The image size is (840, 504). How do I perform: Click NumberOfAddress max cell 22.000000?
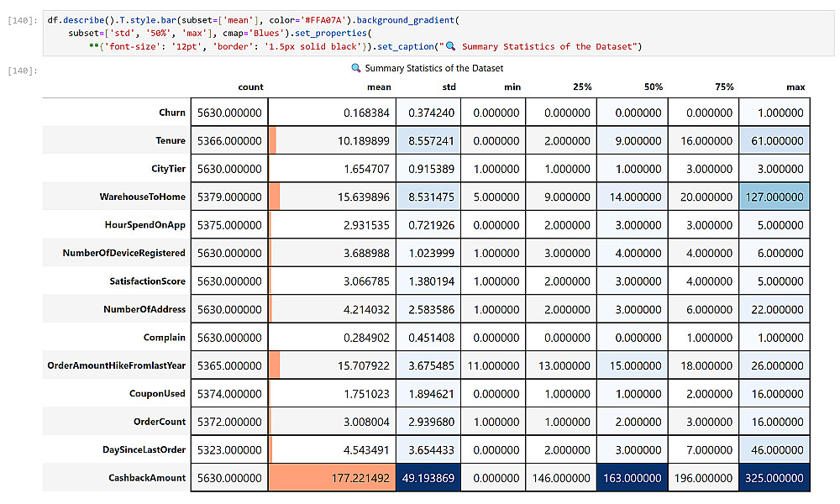pos(774,309)
